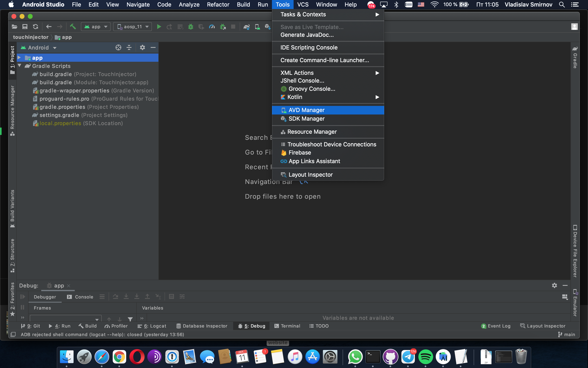588x368 pixels.
Task: Click the green Debug bug icon
Action: (190, 27)
